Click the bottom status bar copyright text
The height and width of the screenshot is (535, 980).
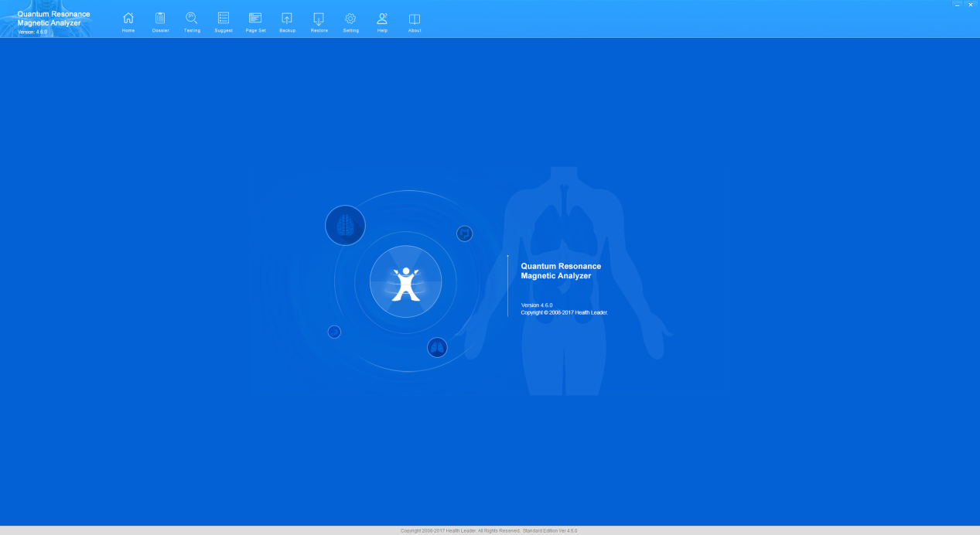coord(489,530)
